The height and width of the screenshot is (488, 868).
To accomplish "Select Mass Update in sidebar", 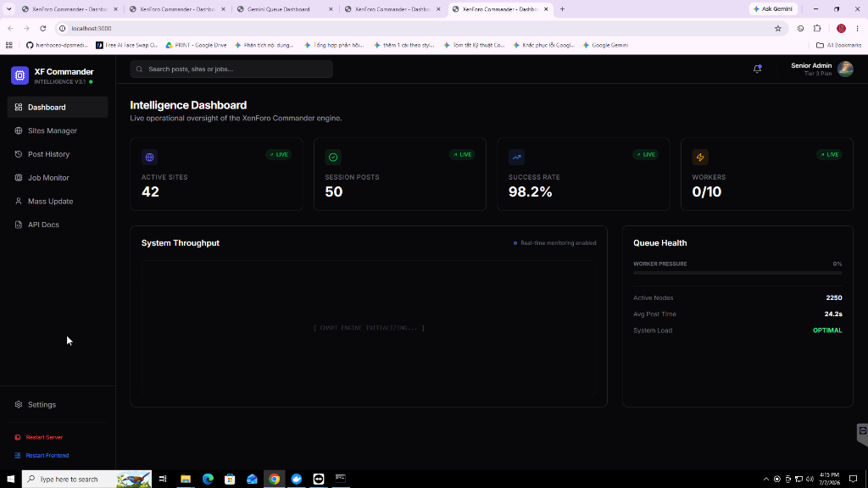I will point(58,202).
